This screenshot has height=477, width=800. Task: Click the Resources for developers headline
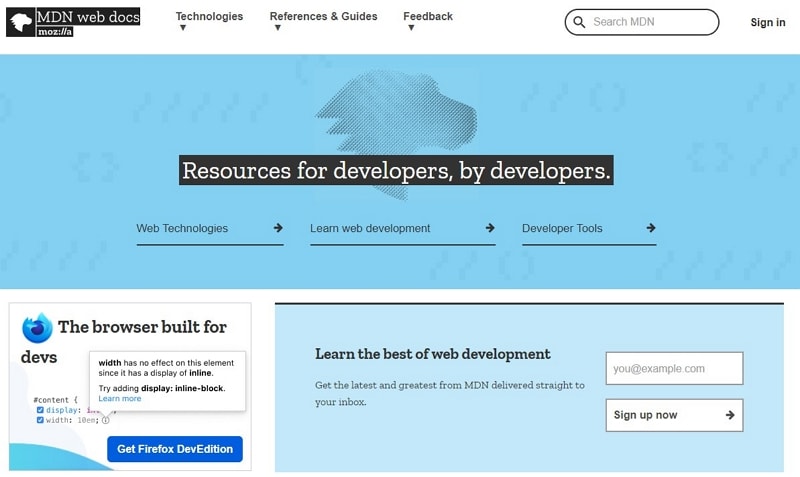(396, 170)
